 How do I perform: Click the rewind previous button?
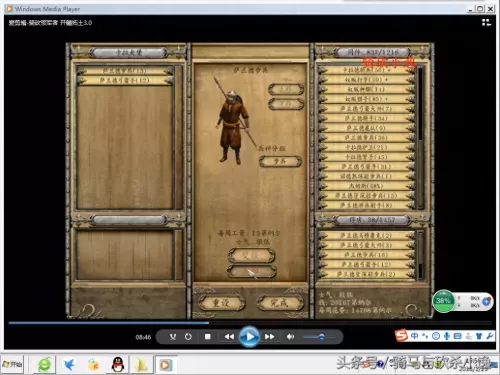tap(229, 337)
